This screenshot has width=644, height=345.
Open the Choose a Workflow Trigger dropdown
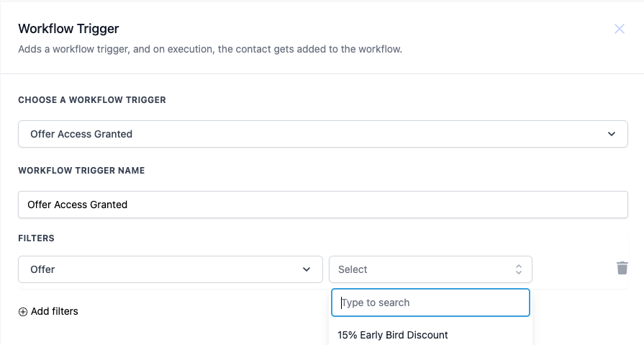(322, 134)
